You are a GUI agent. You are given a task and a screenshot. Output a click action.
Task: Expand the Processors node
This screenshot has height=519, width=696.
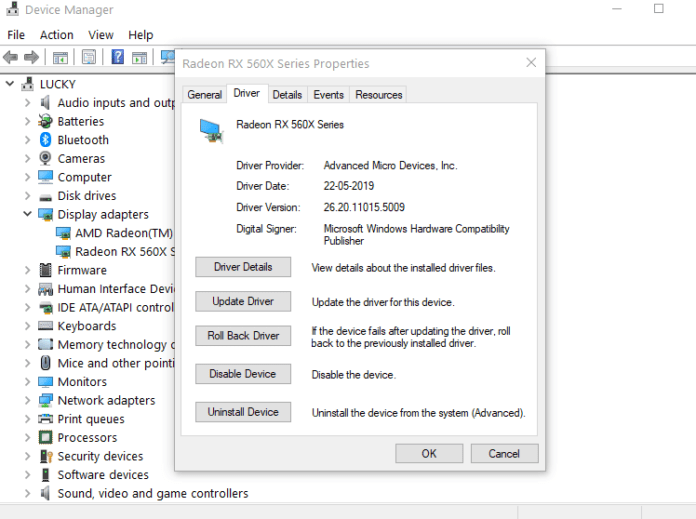[x=28, y=438]
